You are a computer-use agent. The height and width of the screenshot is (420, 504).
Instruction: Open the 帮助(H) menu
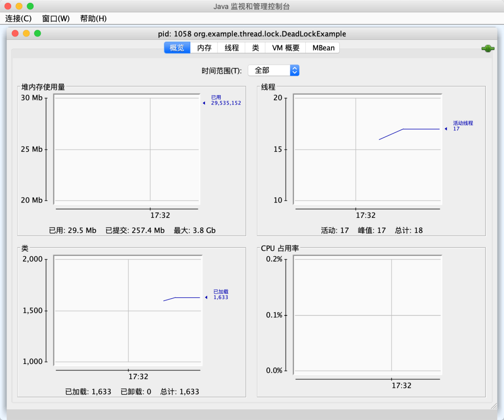pyautogui.click(x=93, y=19)
